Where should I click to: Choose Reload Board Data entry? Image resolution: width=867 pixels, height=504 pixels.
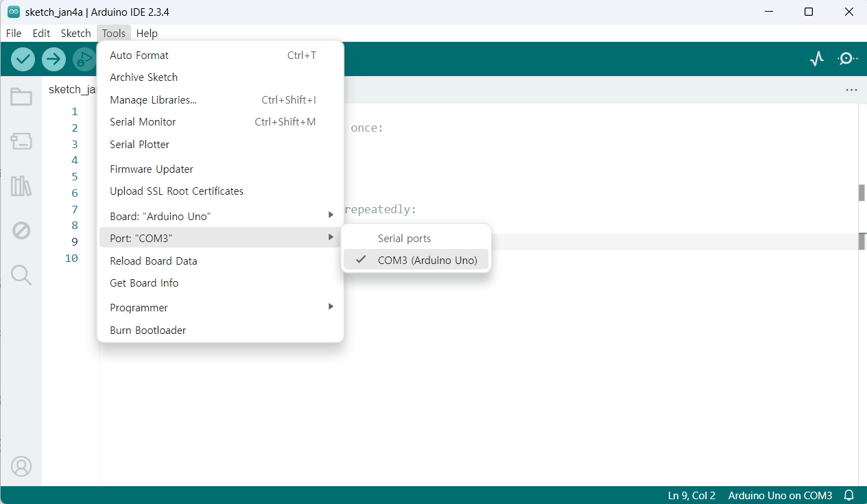point(220,261)
